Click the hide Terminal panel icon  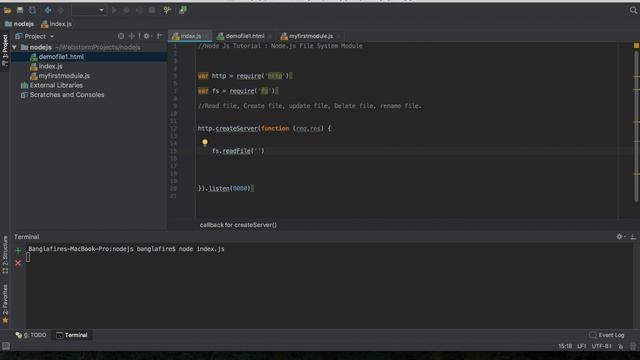(x=633, y=237)
